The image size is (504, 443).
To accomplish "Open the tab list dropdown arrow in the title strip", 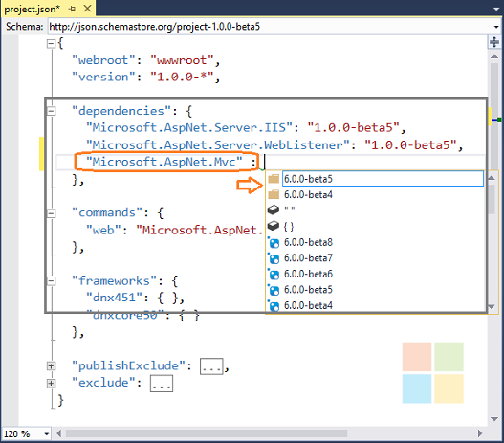I will pos(496,9).
